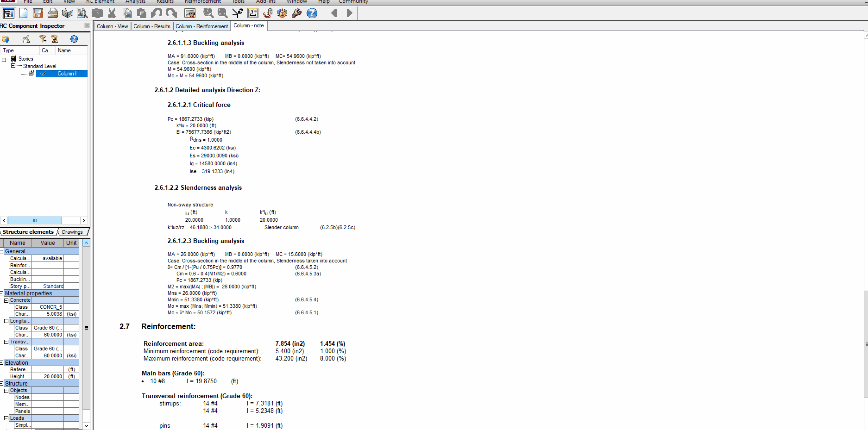
Task: Save the current project
Action: [x=38, y=13]
